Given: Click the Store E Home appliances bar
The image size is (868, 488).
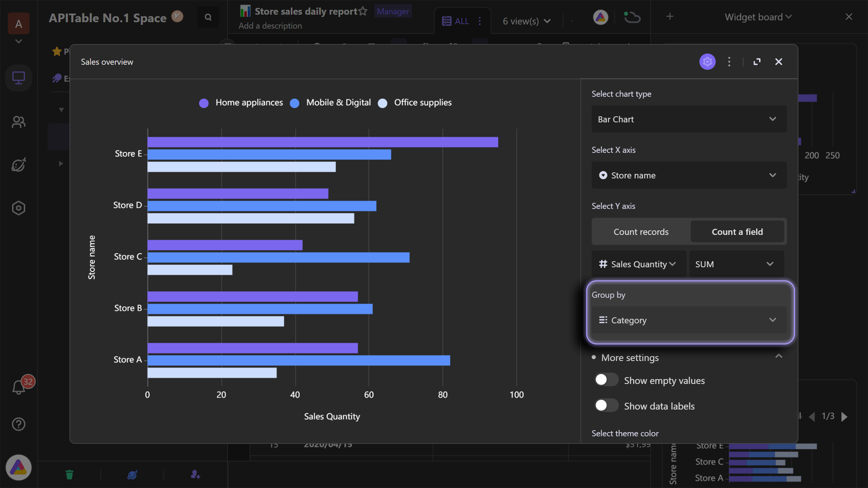Looking at the screenshot, I should tap(323, 142).
